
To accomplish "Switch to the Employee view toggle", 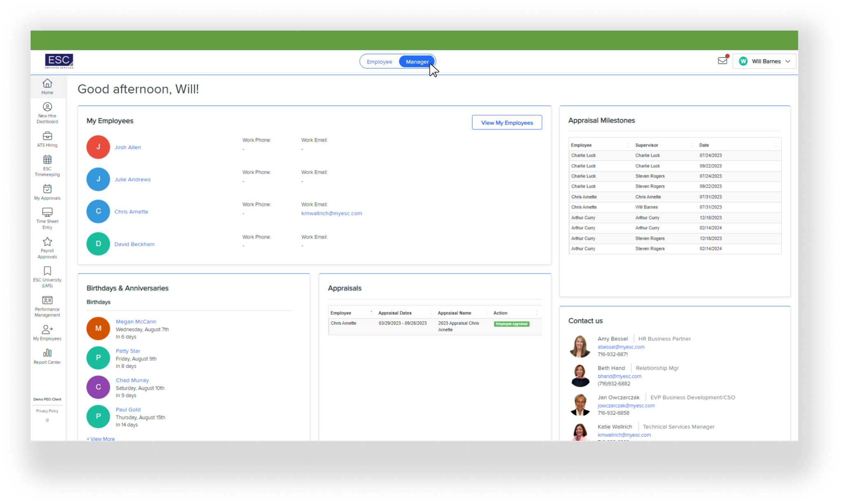I will point(379,62).
